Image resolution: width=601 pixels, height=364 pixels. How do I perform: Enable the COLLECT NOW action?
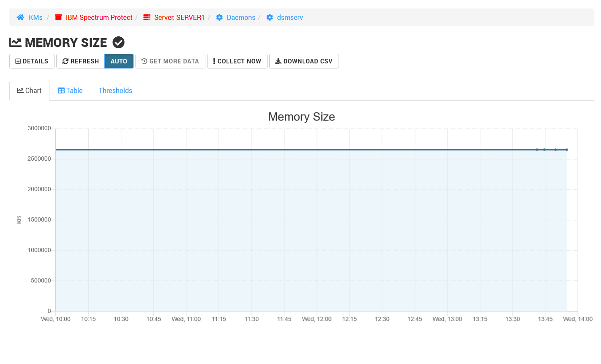[x=237, y=61]
